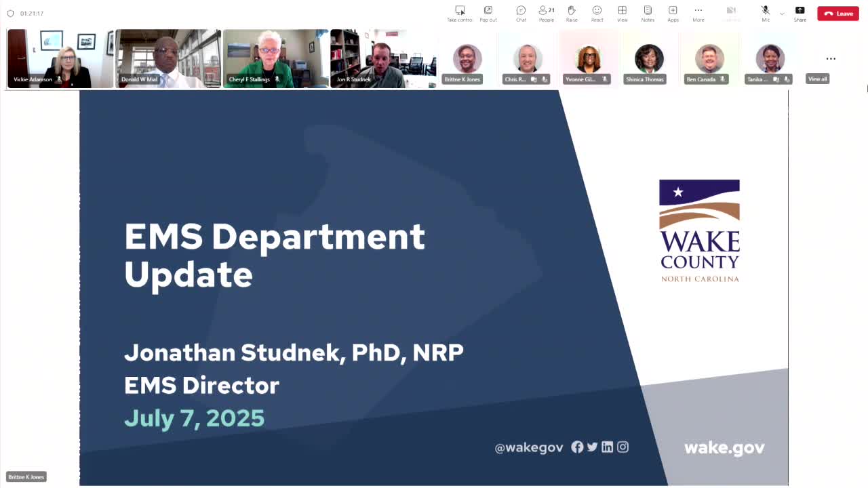Open the More actions menu
Image resolution: width=868 pixels, height=488 pixels.
click(698, 13)
